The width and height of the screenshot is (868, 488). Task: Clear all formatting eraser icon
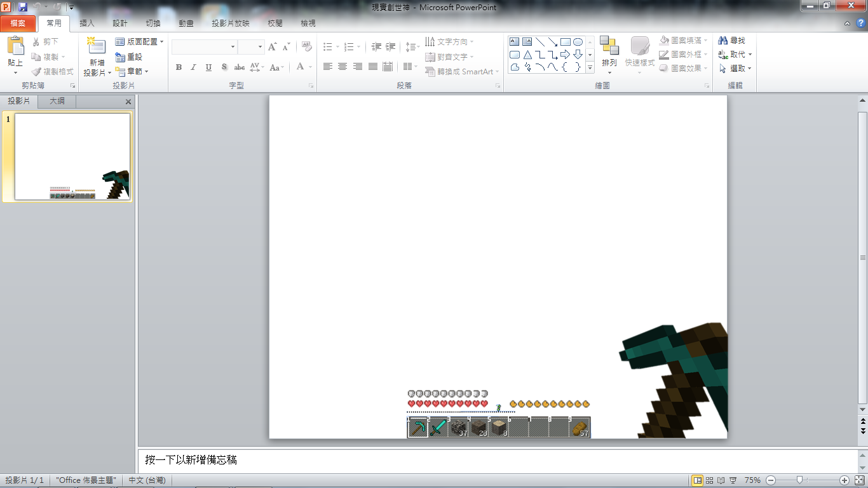coord(307,47)
